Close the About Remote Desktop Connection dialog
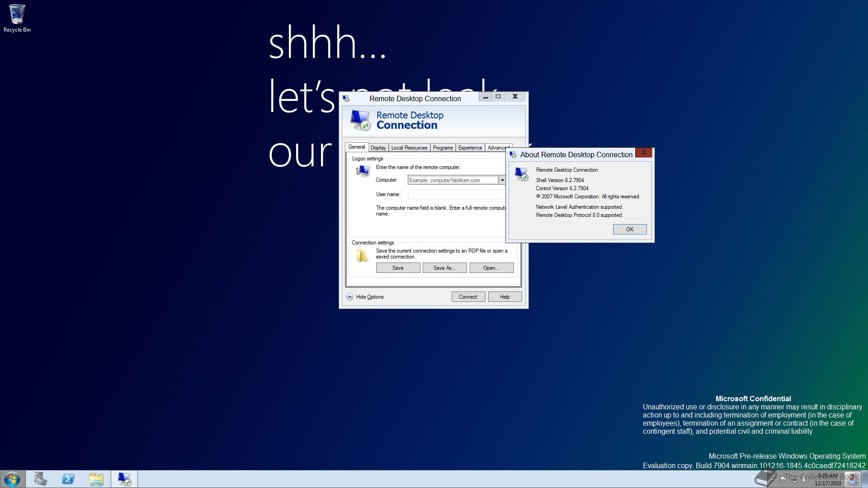This screenshot has width=868, height=488. 643,153
